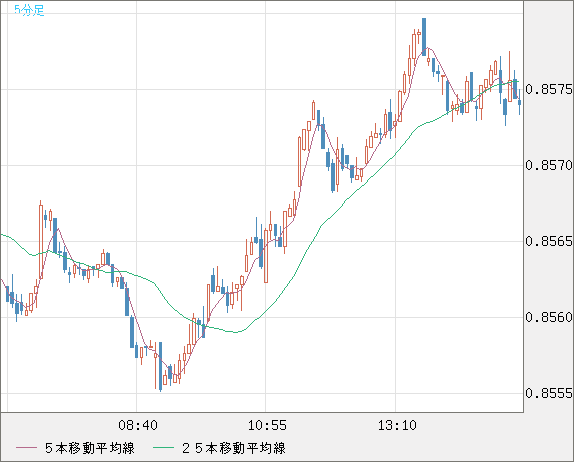Click the green 25-period moving average legend line
This screenshot has width=574, height=462.
[x=163, y=448]
